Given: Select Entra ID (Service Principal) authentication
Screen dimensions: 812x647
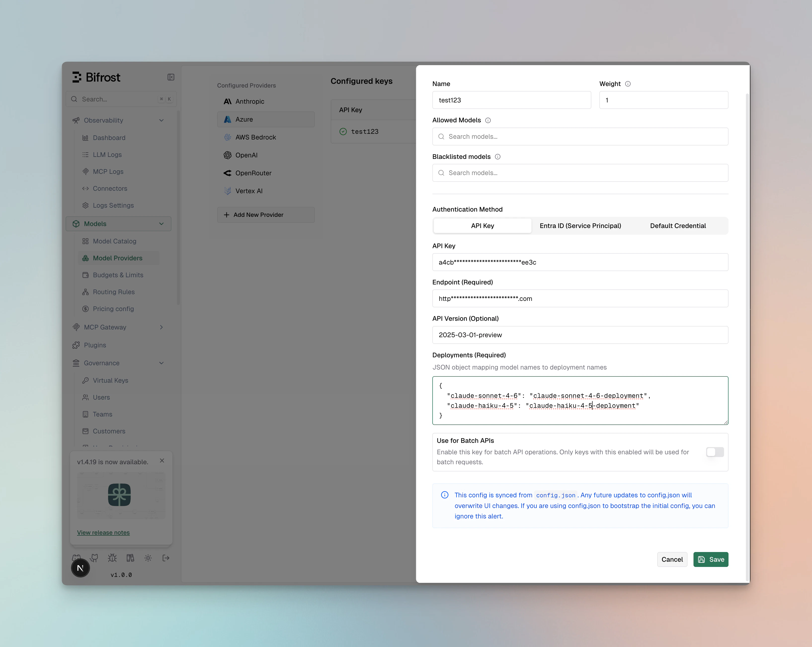Looking at the screenshot, I should tap(580, 226).
